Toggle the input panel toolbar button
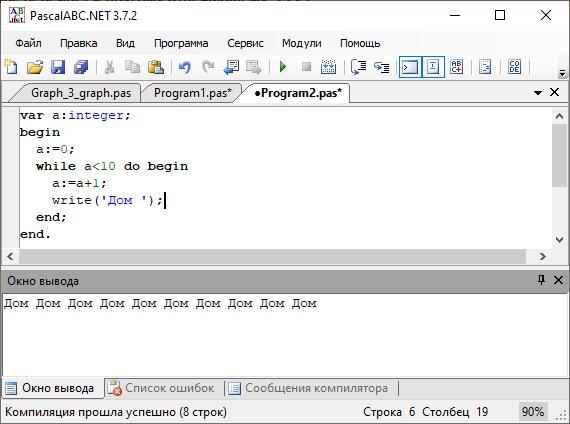This screenshot has height=424, width=570. (x=433, y=67)
